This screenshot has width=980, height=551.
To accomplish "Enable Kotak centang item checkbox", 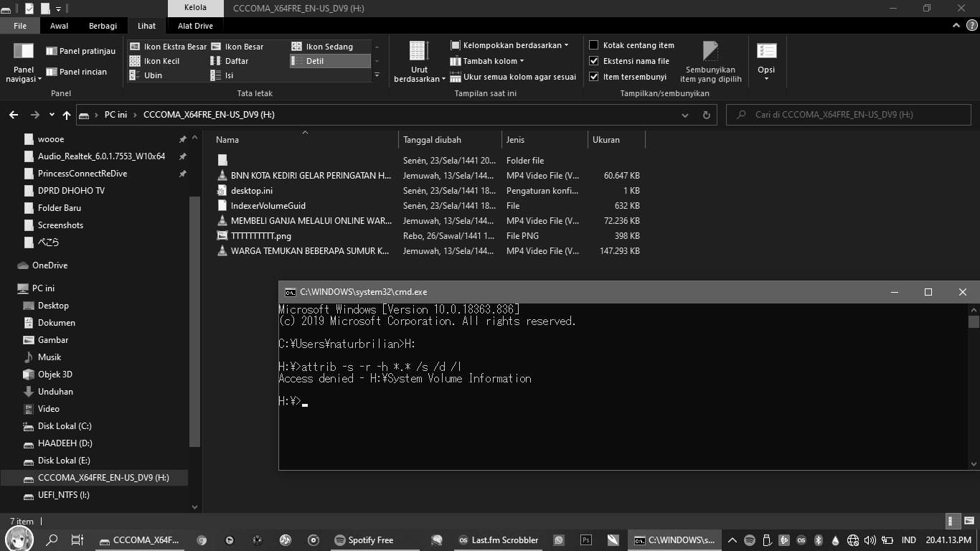I will coord(594,45).
